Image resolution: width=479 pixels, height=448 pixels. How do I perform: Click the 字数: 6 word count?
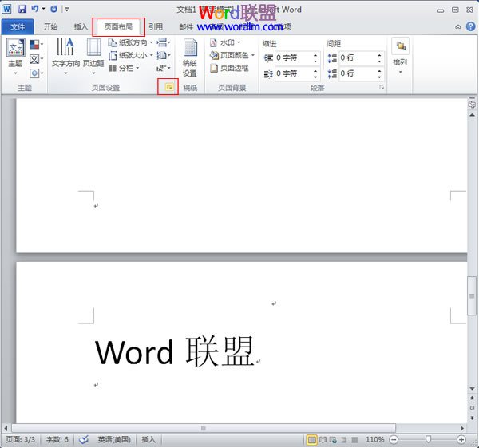57,440
